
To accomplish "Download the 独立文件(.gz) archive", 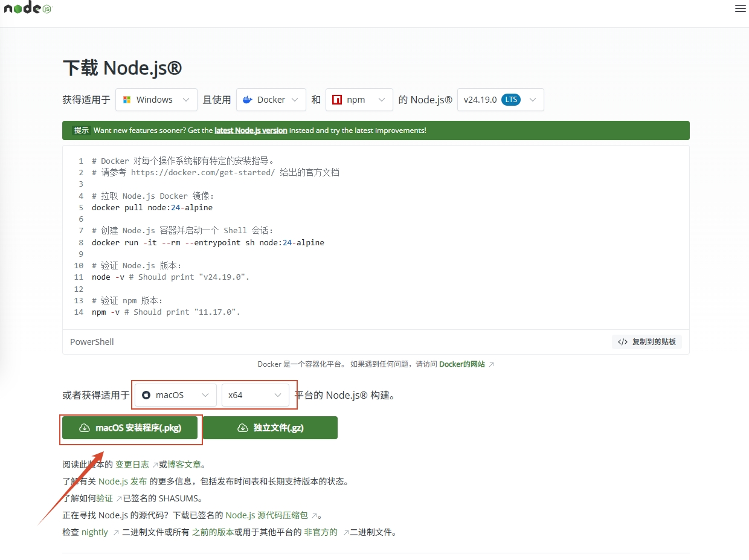I will [270, 428].
